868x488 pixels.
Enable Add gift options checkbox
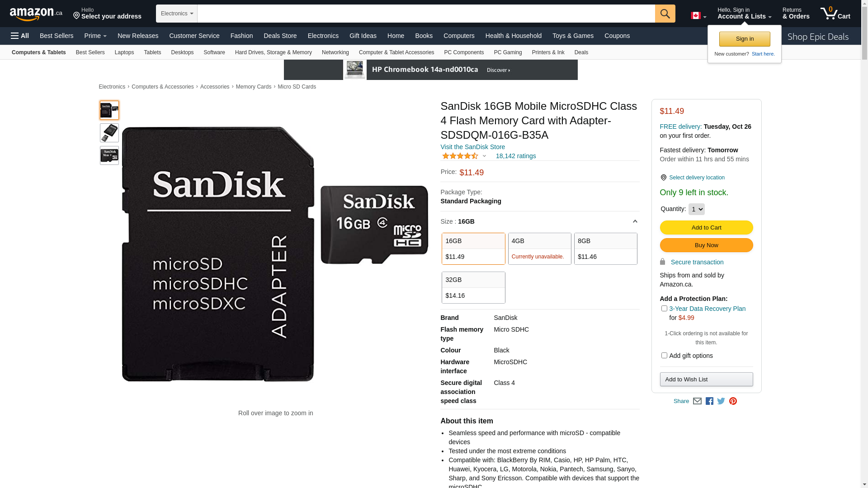[664, 356]
